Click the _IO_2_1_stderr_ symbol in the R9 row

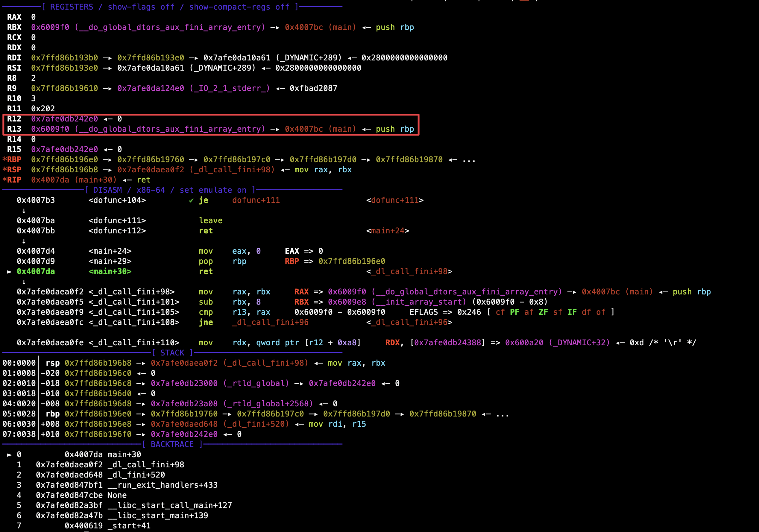point(230,88)
